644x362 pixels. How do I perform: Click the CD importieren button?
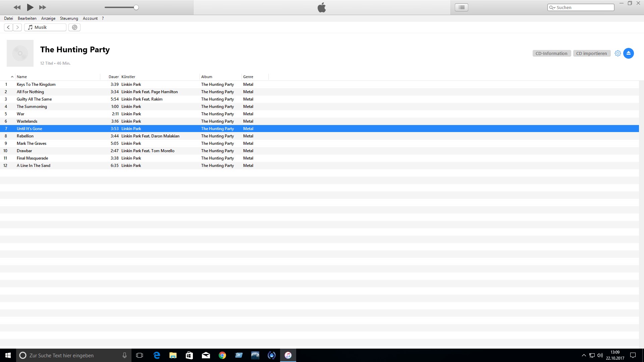[591, 53]
